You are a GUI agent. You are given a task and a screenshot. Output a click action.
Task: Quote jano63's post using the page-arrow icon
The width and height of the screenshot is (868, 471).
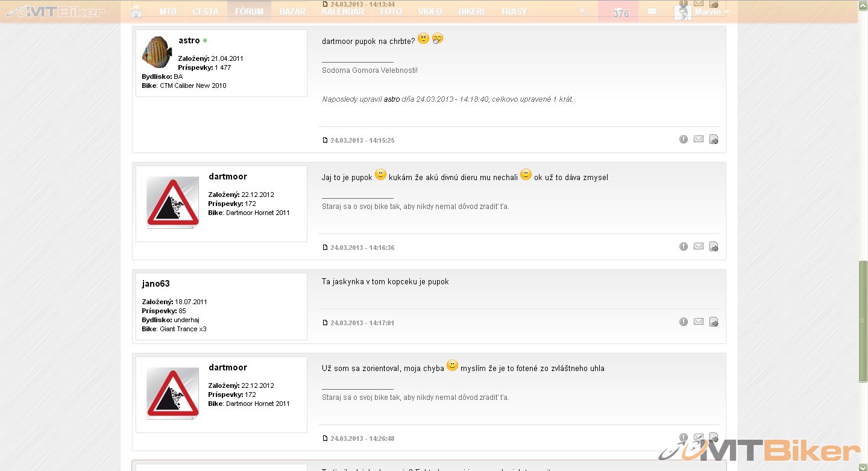[714, 322]
